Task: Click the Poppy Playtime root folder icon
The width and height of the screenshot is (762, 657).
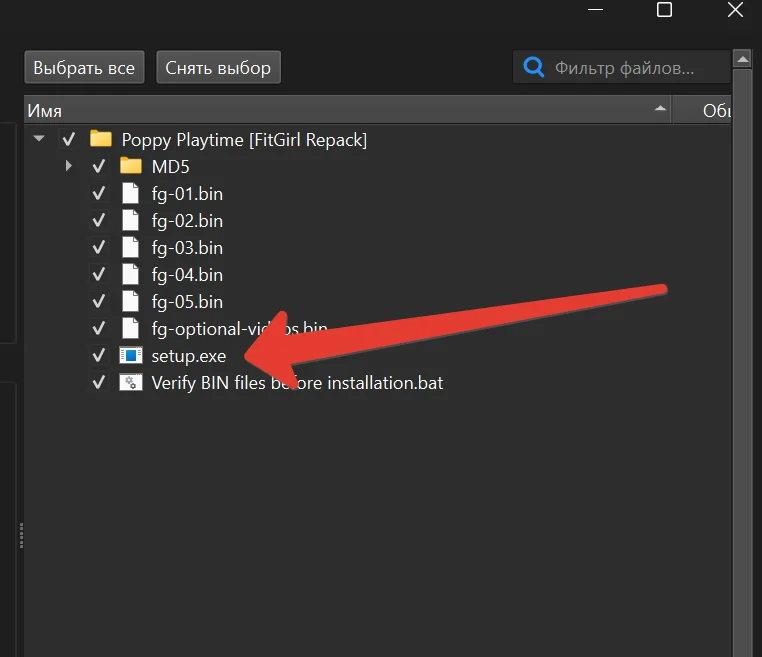Action: click(x=101, y=139)
